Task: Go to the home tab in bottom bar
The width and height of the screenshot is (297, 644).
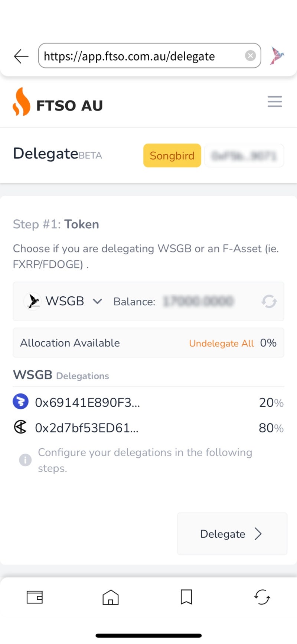Action: 110,597
